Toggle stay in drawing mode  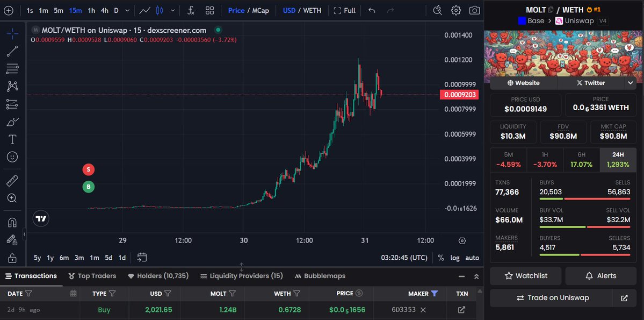click(x=12, y=240)
